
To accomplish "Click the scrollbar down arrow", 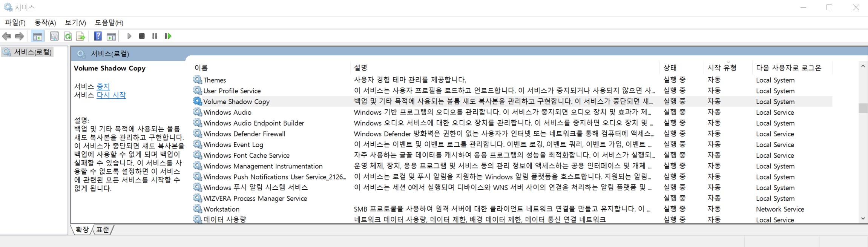I will tap(863, 219).
